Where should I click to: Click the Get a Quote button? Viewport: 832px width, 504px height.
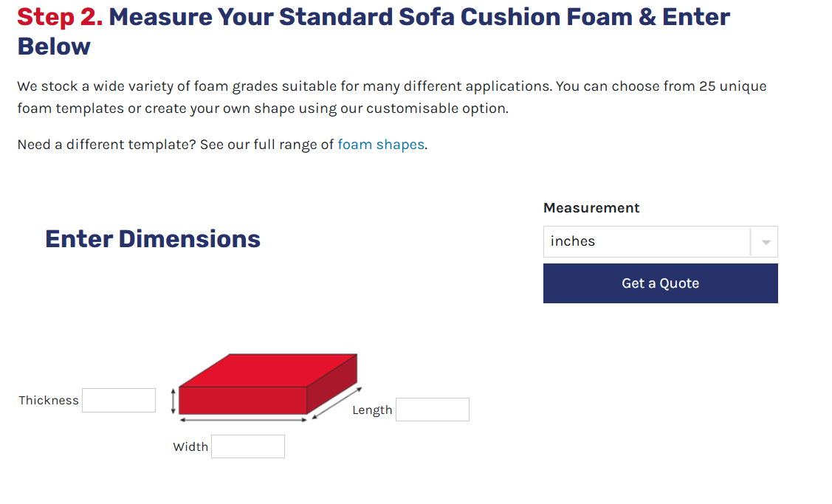(x=660, y=283)
